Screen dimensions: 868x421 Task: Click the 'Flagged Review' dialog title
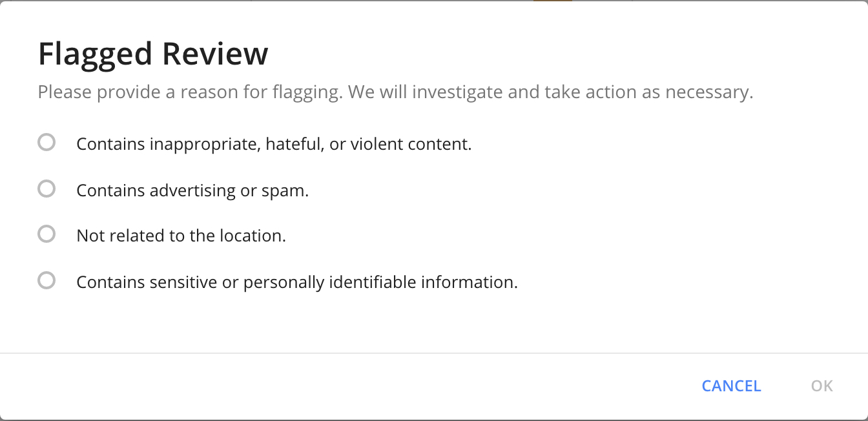pos(153,54)
